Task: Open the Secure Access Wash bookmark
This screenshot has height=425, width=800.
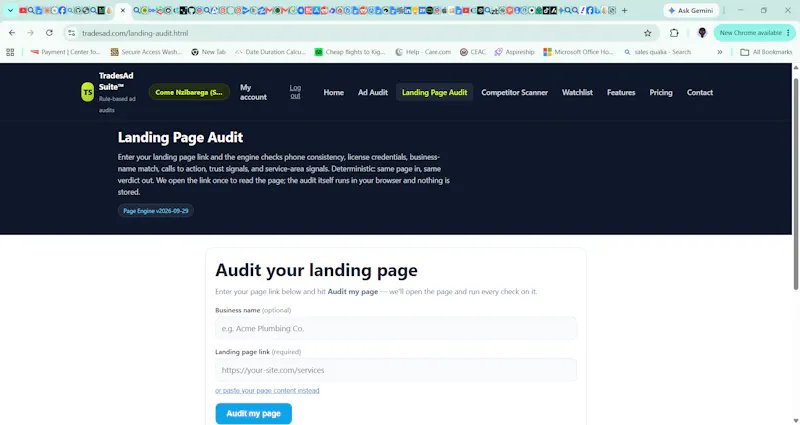Action: [x=146, y=52]
